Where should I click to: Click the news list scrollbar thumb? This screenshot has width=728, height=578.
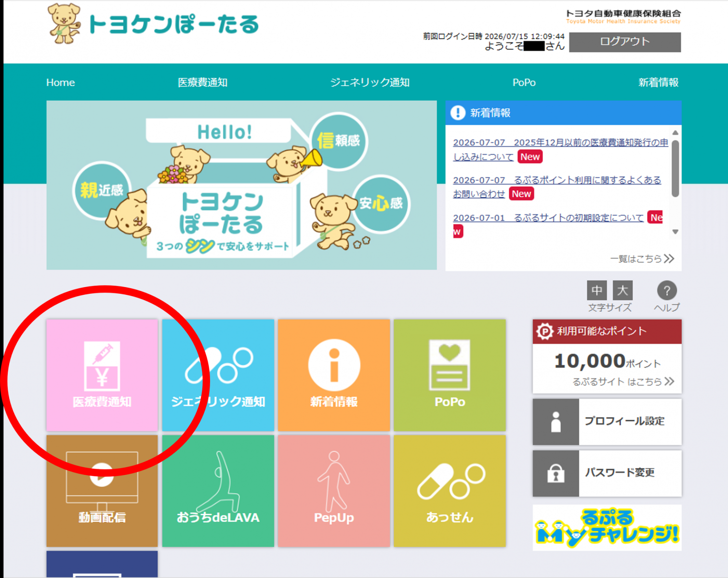pyautogui.click(x=675, y=169)
